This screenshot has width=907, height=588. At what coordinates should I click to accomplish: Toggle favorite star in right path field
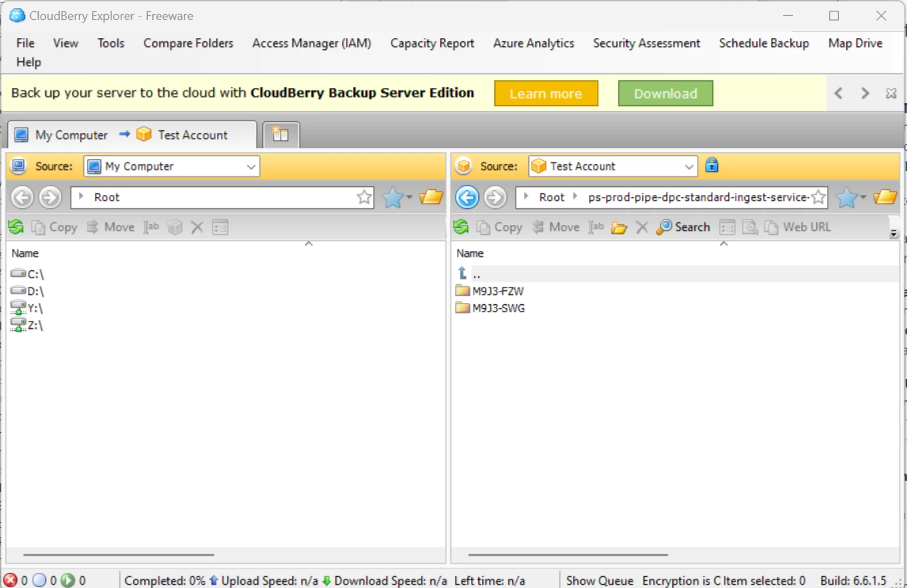click(818, 197)
